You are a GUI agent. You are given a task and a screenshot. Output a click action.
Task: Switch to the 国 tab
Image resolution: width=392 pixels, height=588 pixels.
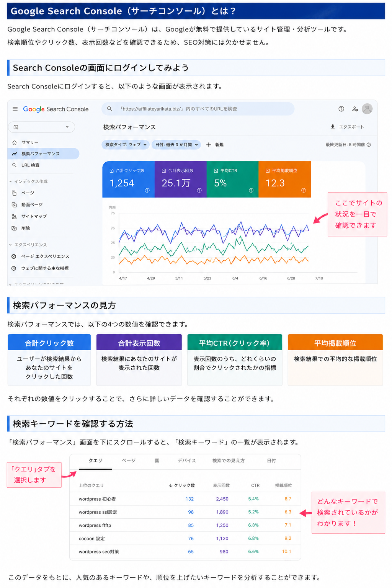[157, 461]
